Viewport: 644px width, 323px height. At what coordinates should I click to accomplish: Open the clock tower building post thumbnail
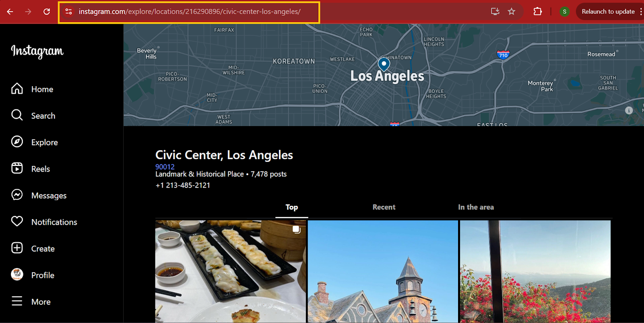[383, 271]
